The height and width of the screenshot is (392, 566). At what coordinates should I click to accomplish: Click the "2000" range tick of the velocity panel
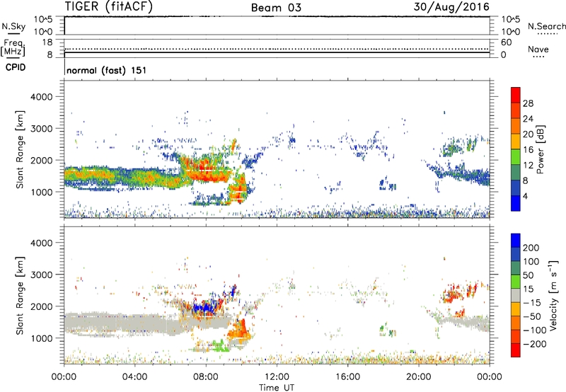[x=41, y=306]
